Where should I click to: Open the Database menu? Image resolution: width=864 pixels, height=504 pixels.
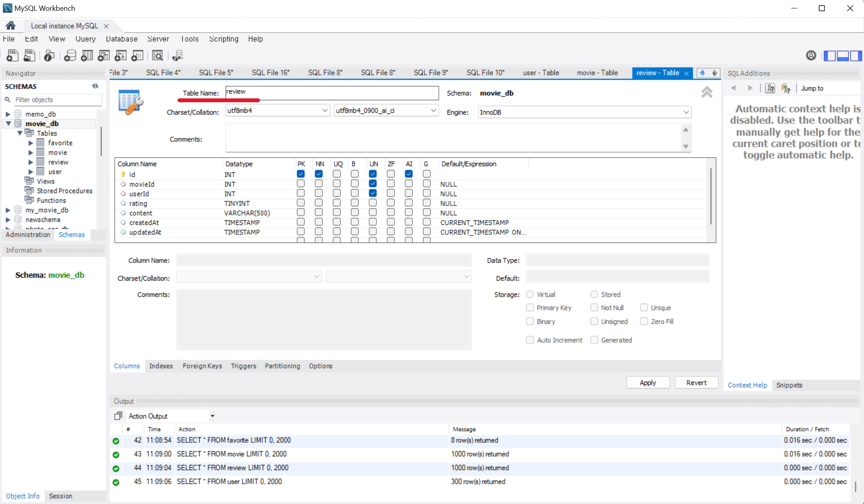click(122, 39)
